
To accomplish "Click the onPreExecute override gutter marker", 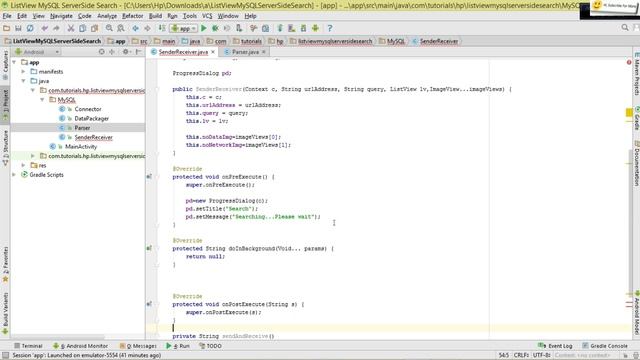I will coord(149,177).
